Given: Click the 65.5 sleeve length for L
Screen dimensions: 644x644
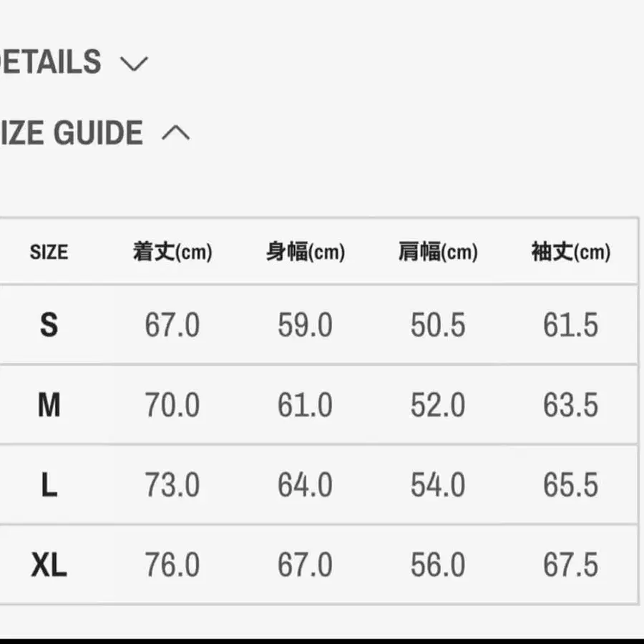Looking at the screenshot, I should tap(570, 486).
